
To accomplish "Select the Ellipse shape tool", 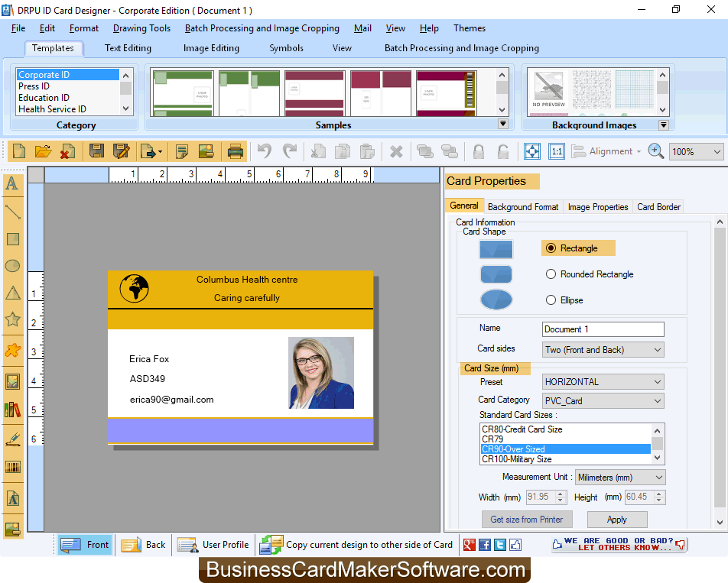I will click(x=12, y=266).
